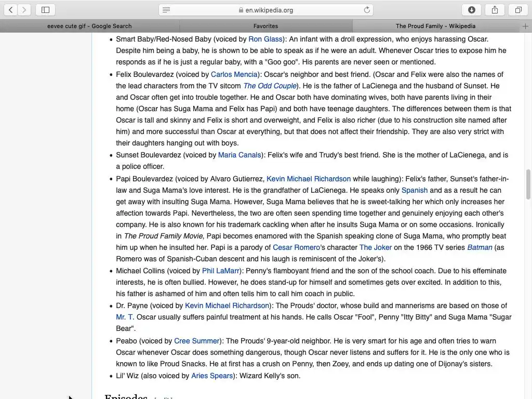Open the Aries Spears link
The image size is (532, 399).
coord(212,376)
